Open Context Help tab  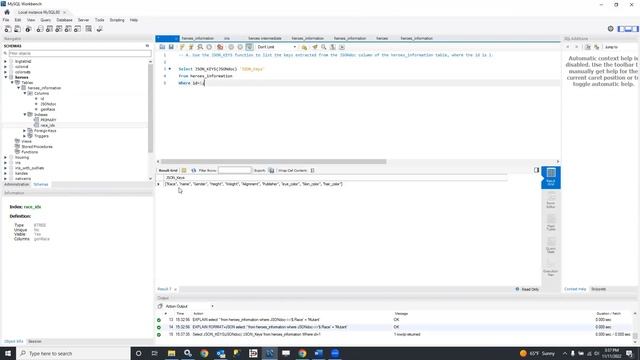pyautogui.click(x=575, y=289)
